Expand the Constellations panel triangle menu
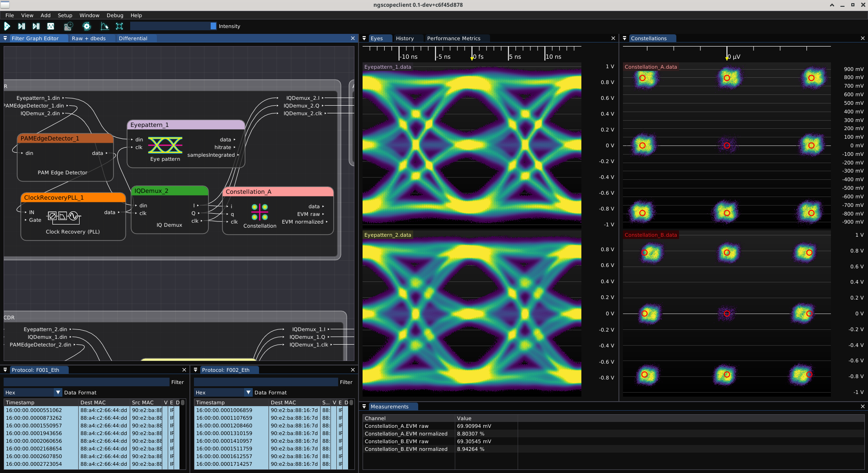868x473 pixels. (x=625, y=38)
